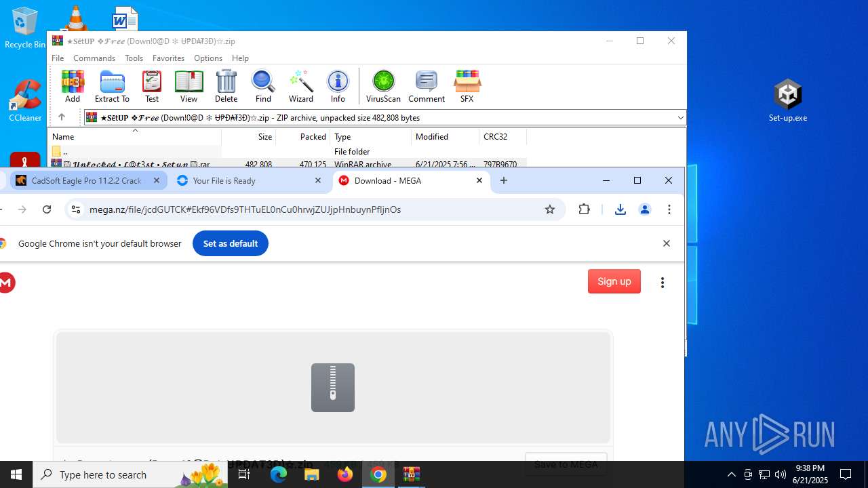This screenshot has height=488, width=868.
Task: Create SFX self-extracting archive
Action: (467, 86)
